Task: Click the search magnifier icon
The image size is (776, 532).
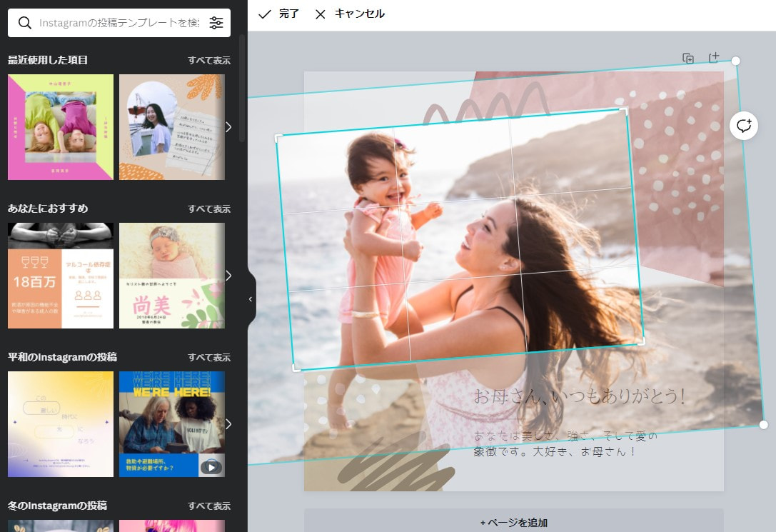Action: (x=25, y=23)
